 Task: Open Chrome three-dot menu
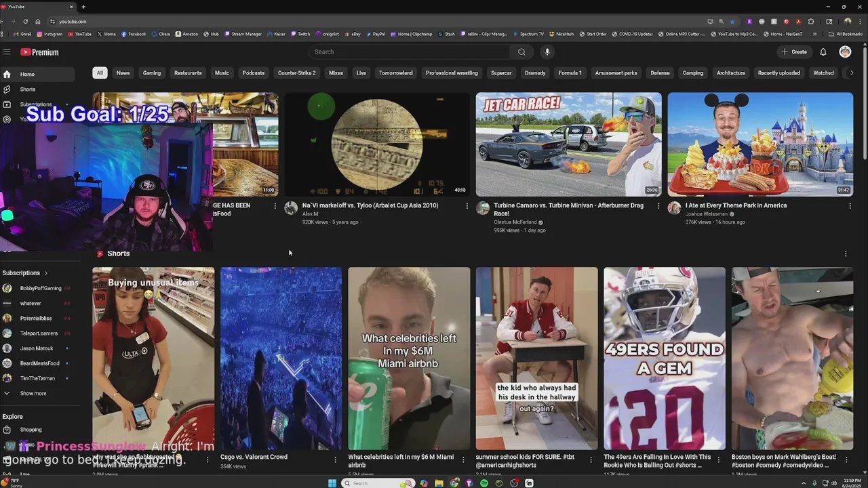coord(861,22)
